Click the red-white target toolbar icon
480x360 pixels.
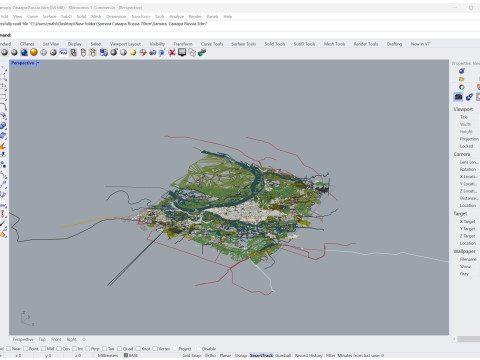click(x=143, y=52)
